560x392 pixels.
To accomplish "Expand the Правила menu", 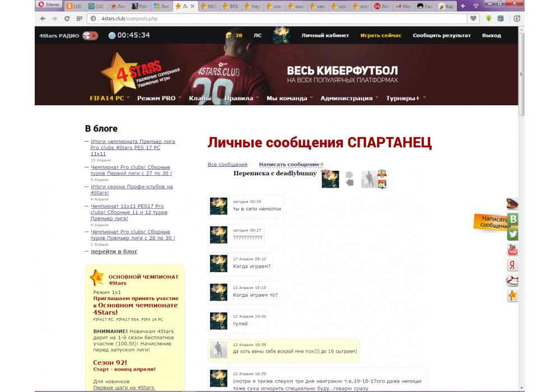I will (x=241, y=98).
